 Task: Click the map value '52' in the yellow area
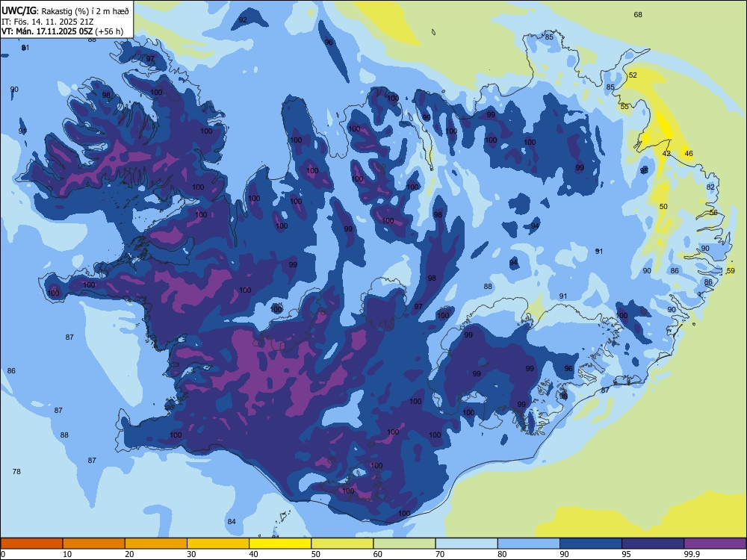(633, 75)
